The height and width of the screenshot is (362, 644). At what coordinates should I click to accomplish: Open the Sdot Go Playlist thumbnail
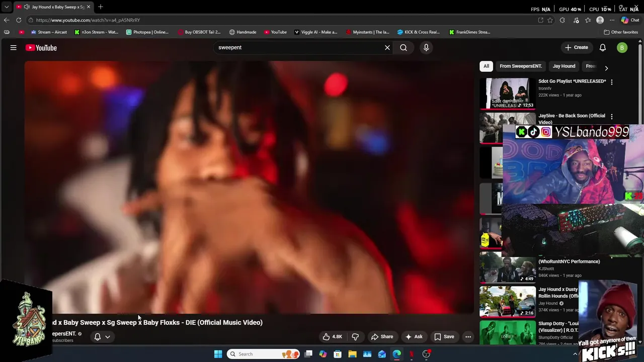[x=507, y=94]
